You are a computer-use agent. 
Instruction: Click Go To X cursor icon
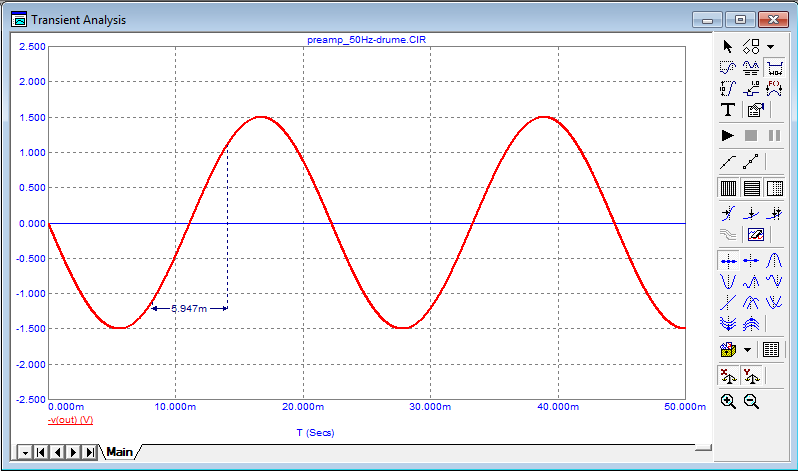click(728, 213)
